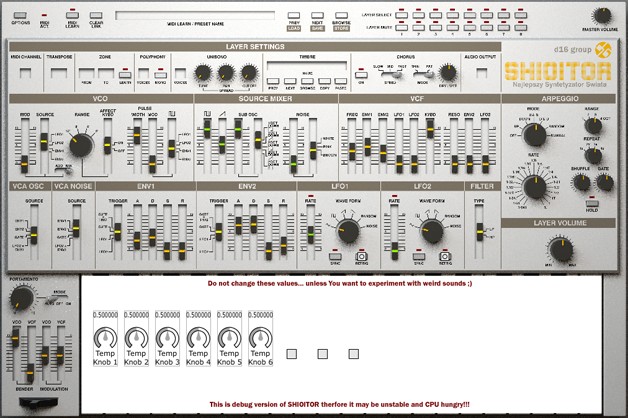Click the VCO RANGE knob

click(81, 145)
